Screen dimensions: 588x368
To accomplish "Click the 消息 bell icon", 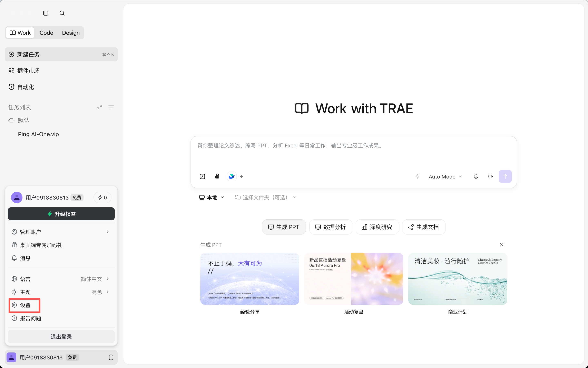I will tap(14, 258).
